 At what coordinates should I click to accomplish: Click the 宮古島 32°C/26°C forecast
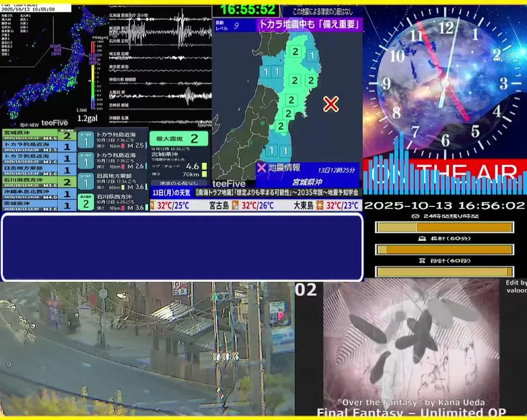[x=241, y=205]
